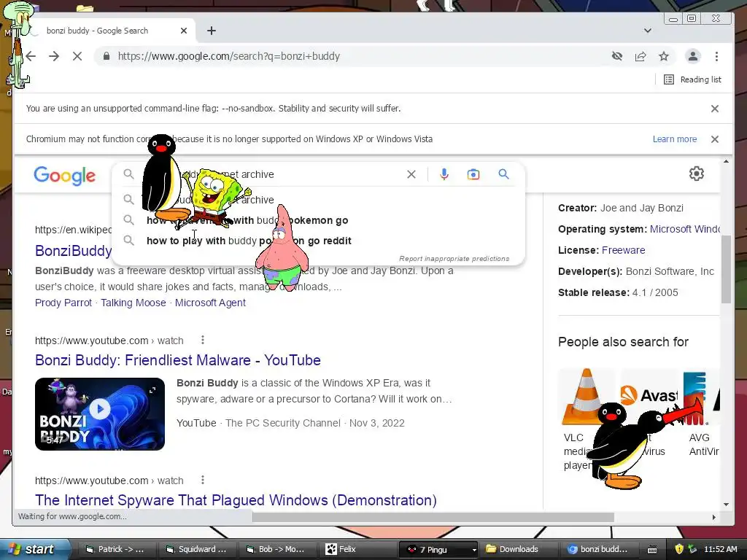Click the keyboard icon in the taskbar
This screenshot has width=747, height=560.
pyautogui.click(x=653, y=550)
